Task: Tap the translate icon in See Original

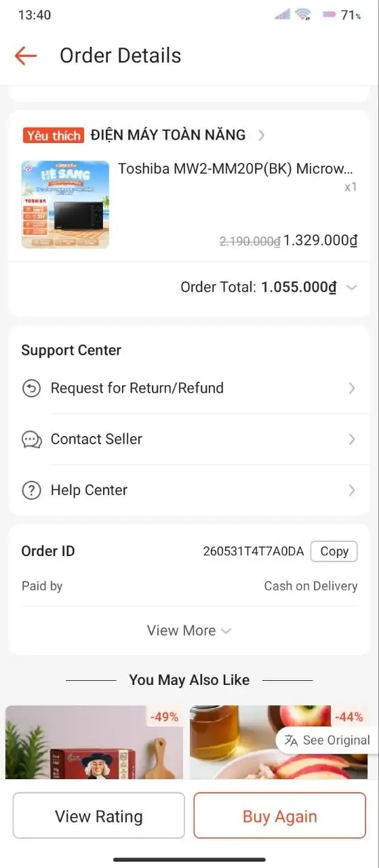Action: 292,741
